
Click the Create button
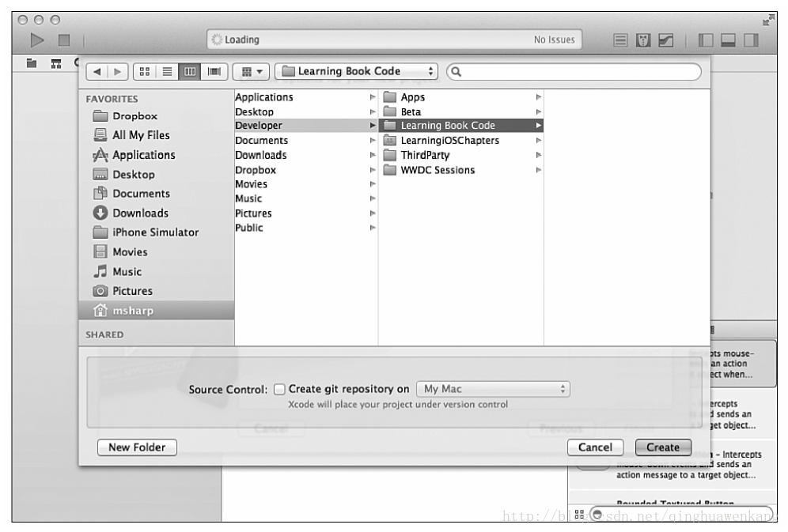[x=663, y=447]
